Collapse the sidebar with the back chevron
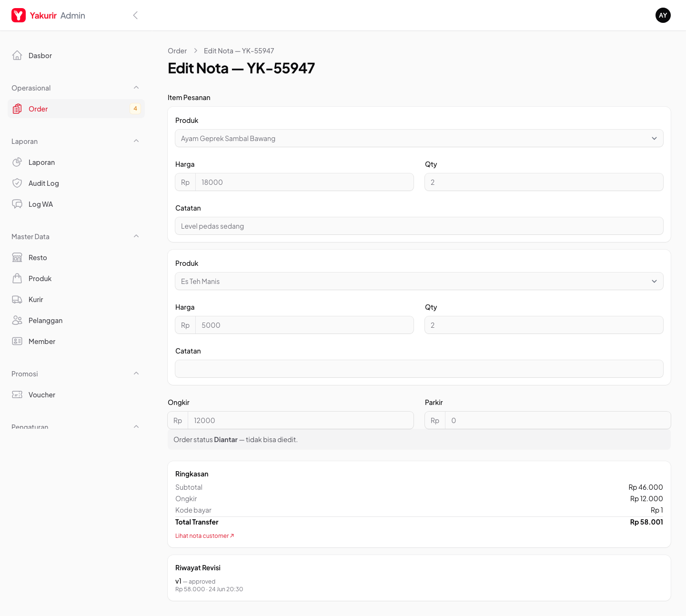The height and width of the screenshot is (616, 686). click(135, 15)
